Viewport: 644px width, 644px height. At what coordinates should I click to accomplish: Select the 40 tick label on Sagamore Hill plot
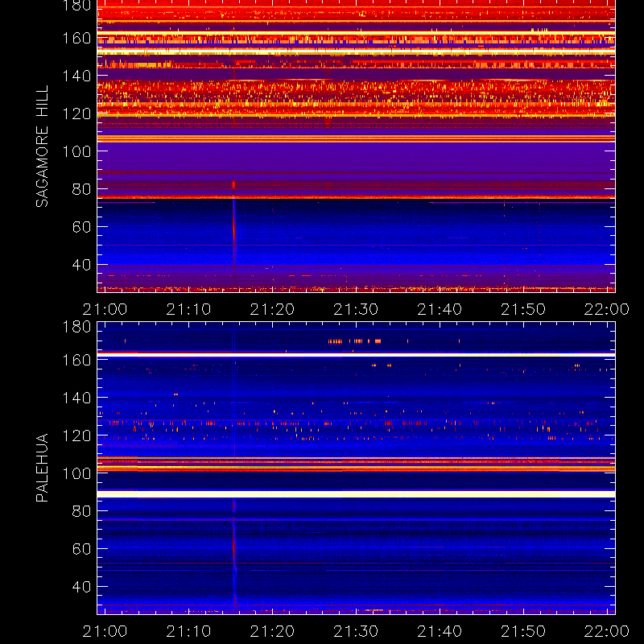pyautogui.click(x=81, y=265)
